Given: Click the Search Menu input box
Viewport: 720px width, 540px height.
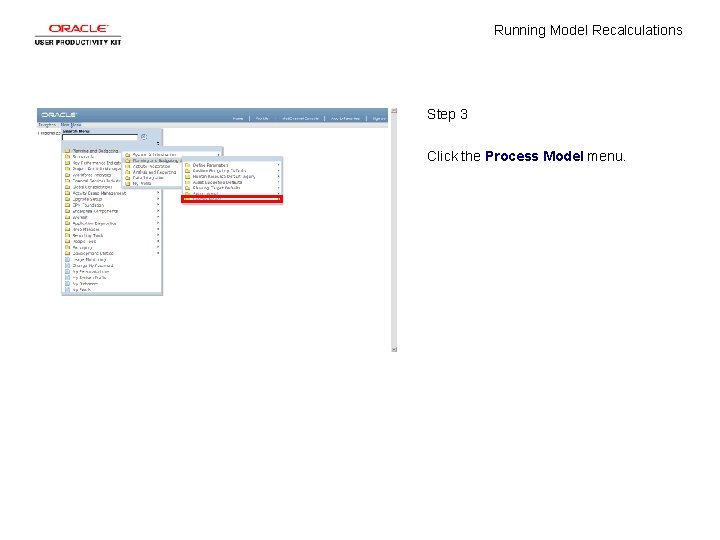Looking at the screenshot, I should [x=100, y=137].
